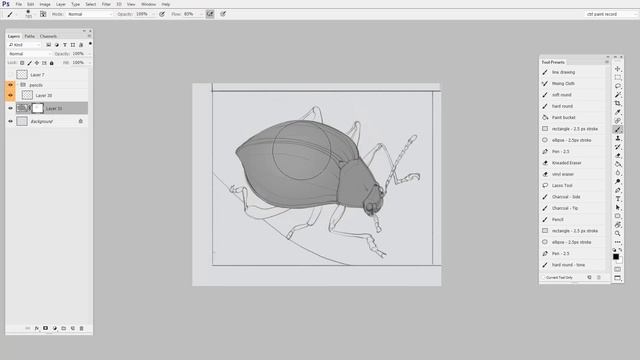Open the Flow value dropdown
Image resolution: width=640 pixels, height=360 pixels.
point(200,14)
